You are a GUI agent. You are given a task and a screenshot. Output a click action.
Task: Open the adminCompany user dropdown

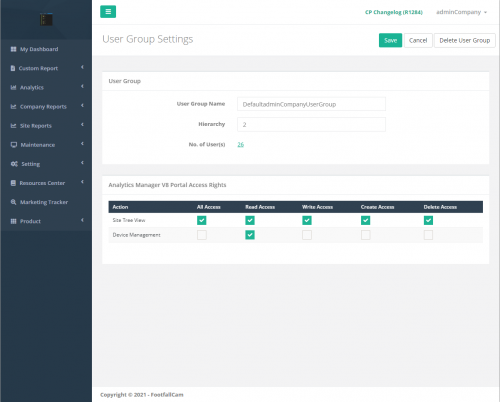pos(462,12)
